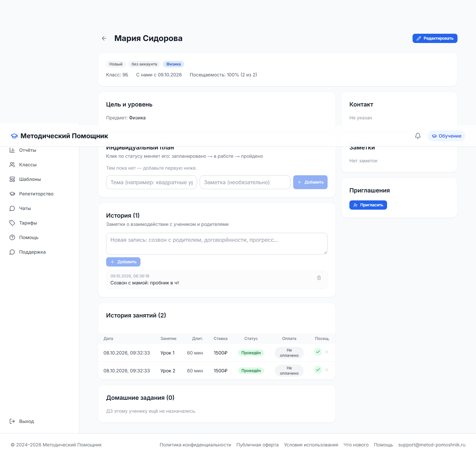Open the Обучение button in header
This screenshot has width=476, height=456.
pos(447,136)
